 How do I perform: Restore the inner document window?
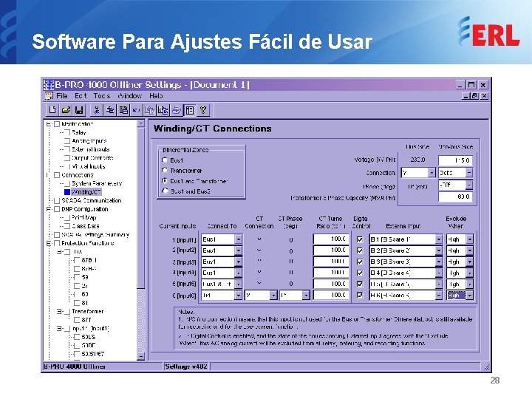474,96
